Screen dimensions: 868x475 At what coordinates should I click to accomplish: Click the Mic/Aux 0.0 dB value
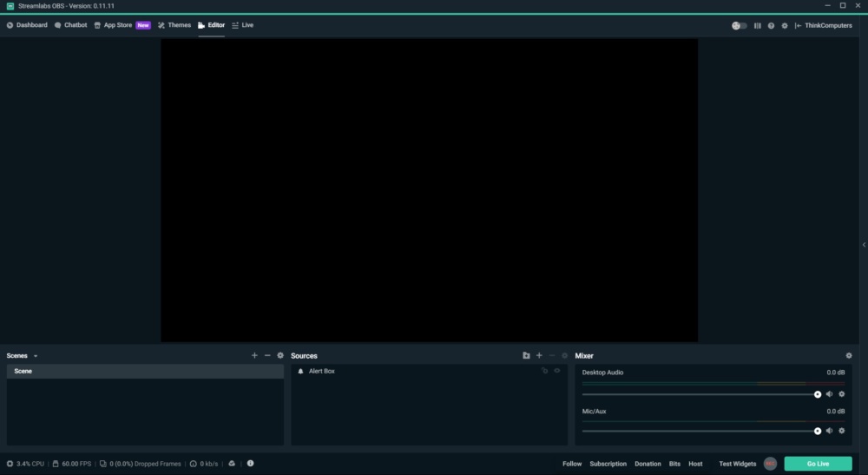pos(835,412)
